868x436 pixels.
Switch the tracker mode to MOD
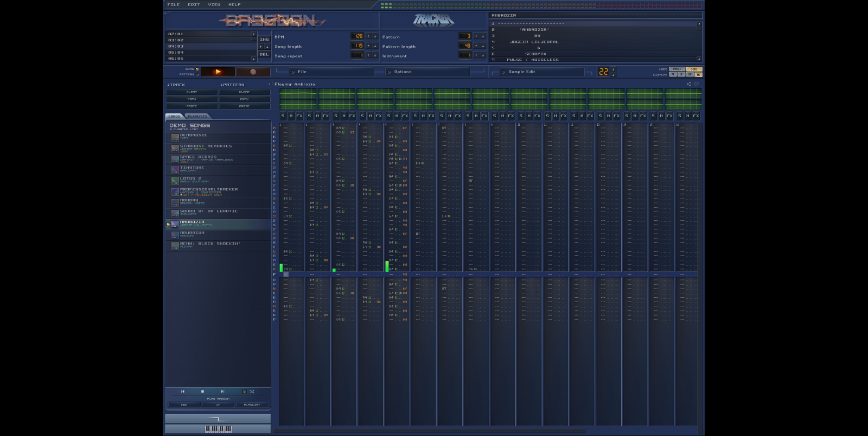(676, 69)
